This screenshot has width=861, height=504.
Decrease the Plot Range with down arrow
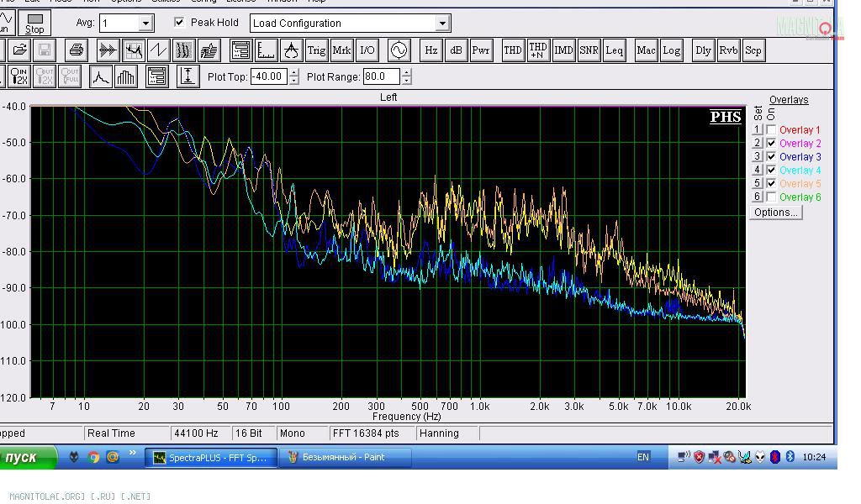406,81
